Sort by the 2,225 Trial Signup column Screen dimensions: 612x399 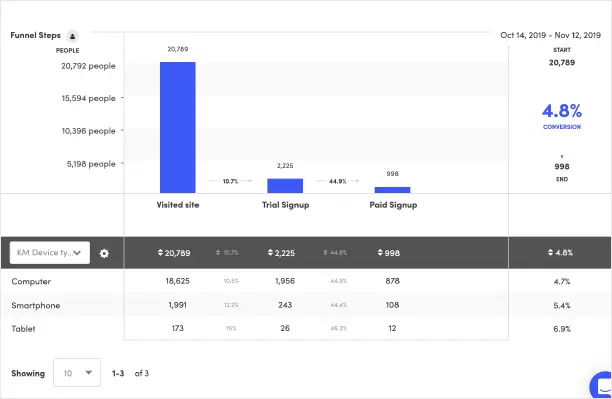(x=281, y=253)
